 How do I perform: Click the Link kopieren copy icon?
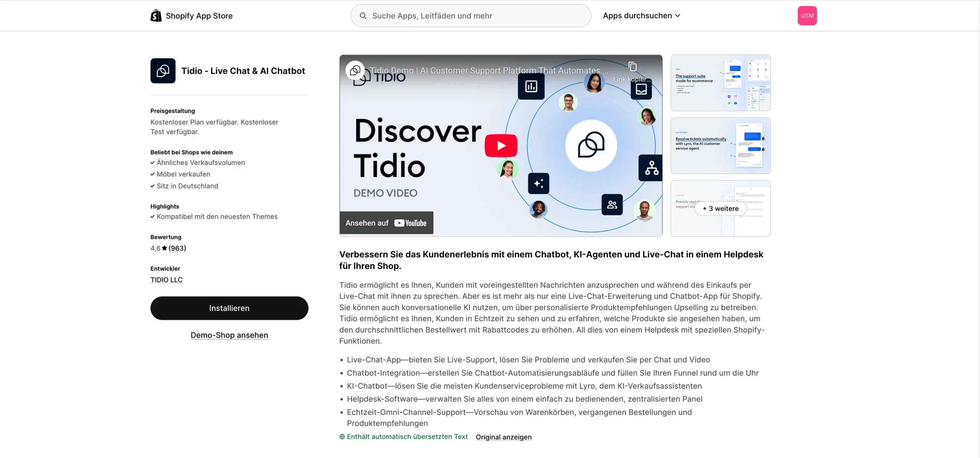[x=632, y=67]
